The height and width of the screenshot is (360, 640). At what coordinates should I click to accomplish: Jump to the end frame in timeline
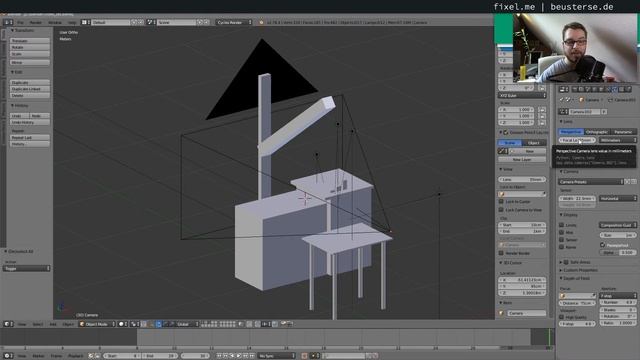point(253,356)
